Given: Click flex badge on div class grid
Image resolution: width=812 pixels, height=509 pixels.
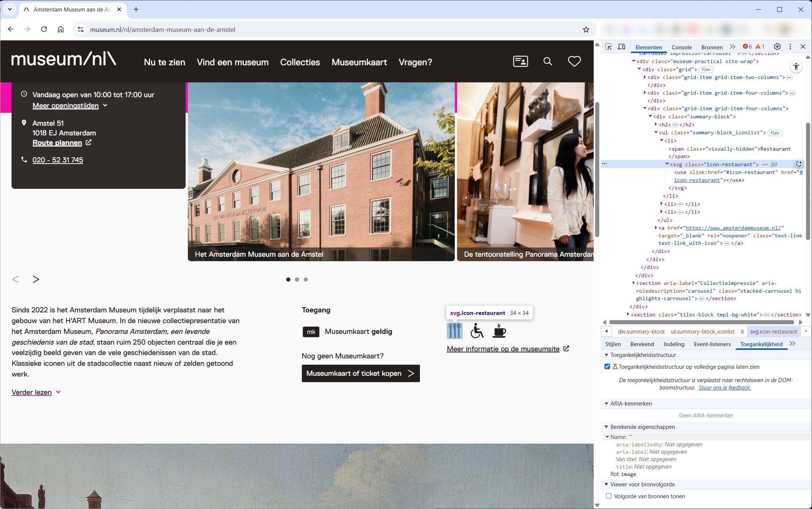Looking at the screenshot, I should 706,69.
